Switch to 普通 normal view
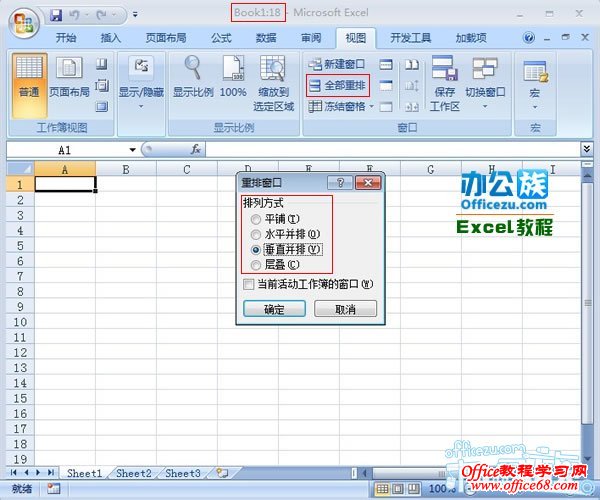Screen dimensions: 600x500 [x=29, y=85]
